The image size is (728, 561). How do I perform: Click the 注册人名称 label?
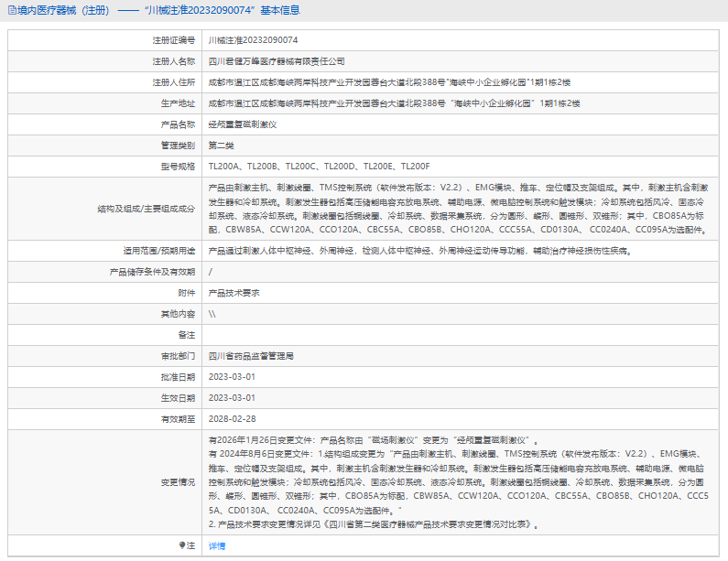pos(174,61)
